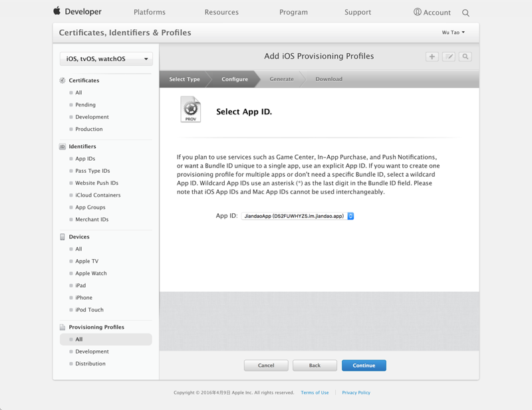Image resolution: width=532 pixels, height=410 pixels.
Task: Open the search magnifier in top navigation
Action: pyautogui.click(x=465, y=13)
